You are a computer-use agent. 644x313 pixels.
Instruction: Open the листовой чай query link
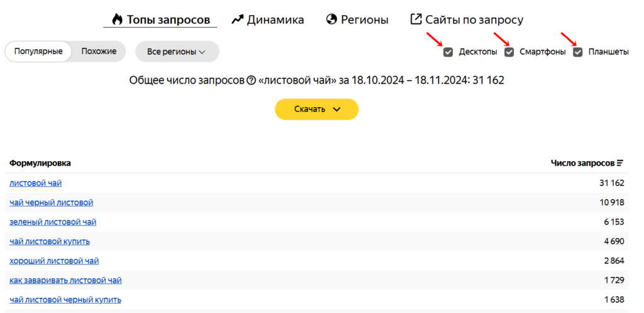pos(36,183)
